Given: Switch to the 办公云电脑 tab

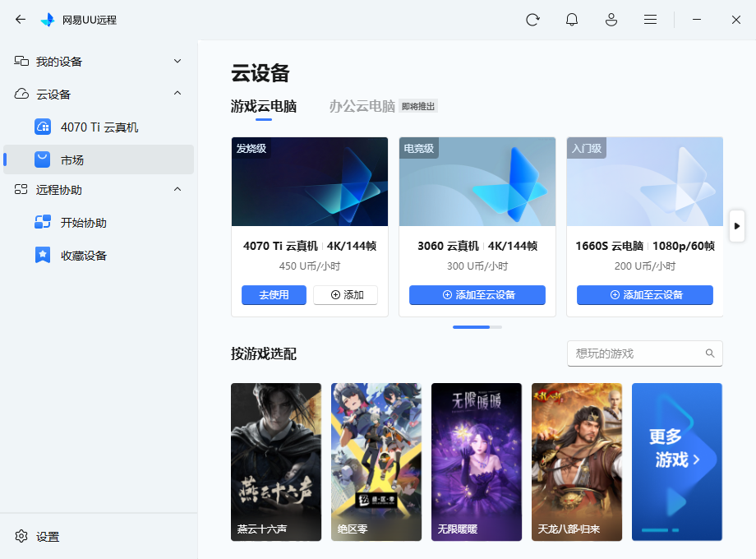Looking at the screenshot, I should click(362, 106).
